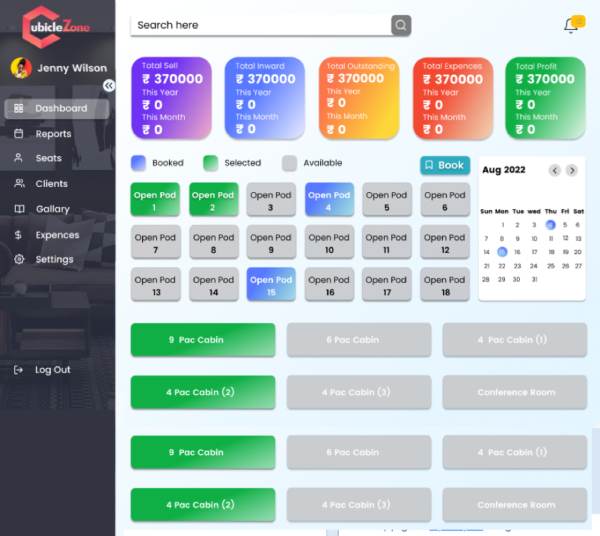Screen dimensions: 600x536
Task: Click the Gallary book icon in sidebar
Action: (x=18, y=209)
